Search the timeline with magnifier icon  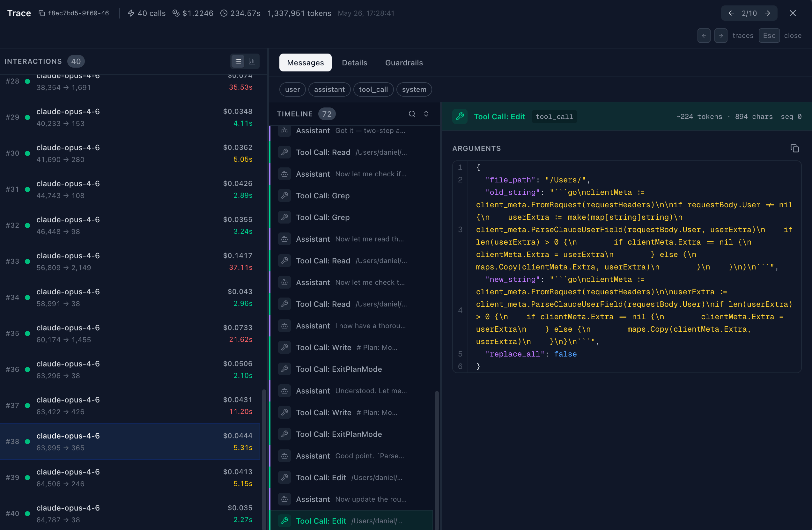[412, 114]
